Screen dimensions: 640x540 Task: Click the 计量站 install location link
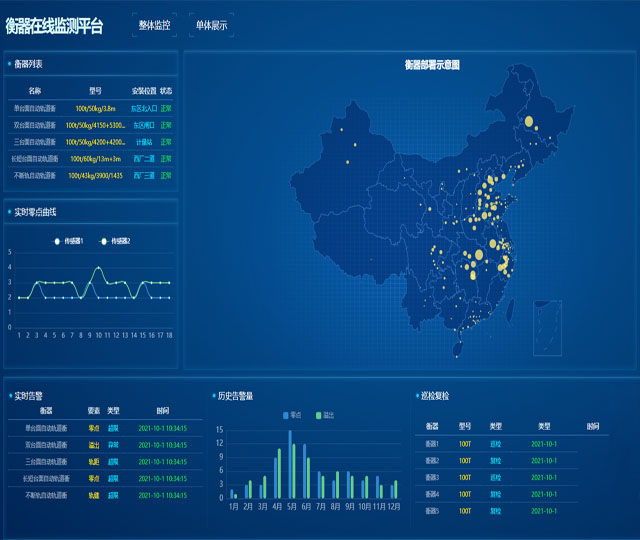144,142
